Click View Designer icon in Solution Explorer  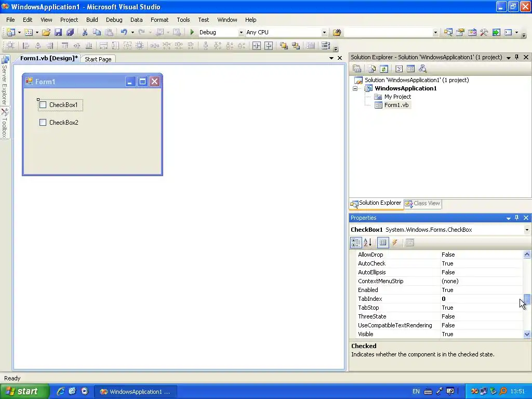coord(410,69)
